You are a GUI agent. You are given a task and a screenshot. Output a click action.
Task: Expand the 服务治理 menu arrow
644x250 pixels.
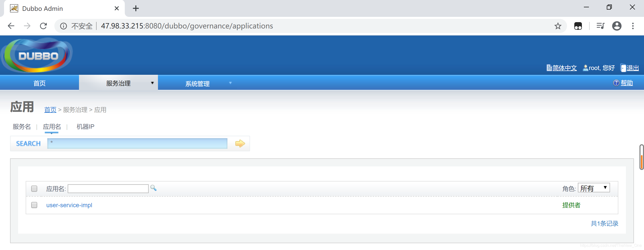tap(152, 83)
